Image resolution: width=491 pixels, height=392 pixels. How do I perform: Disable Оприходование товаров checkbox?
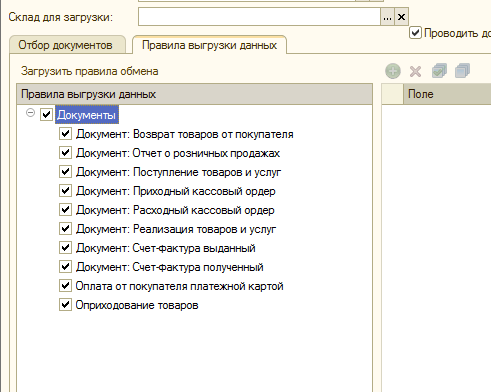click(65, 305)
